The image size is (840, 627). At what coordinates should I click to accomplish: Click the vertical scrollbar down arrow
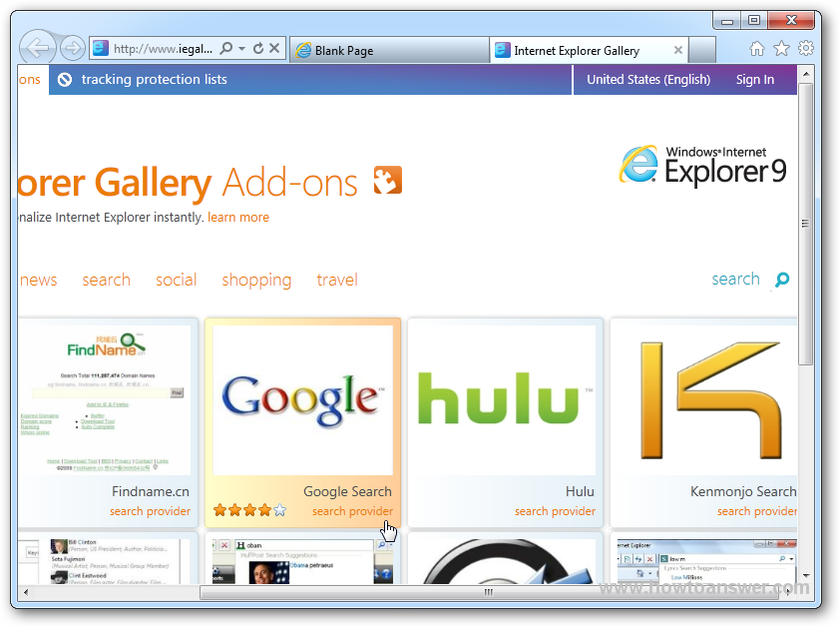[x=805, y=576]
